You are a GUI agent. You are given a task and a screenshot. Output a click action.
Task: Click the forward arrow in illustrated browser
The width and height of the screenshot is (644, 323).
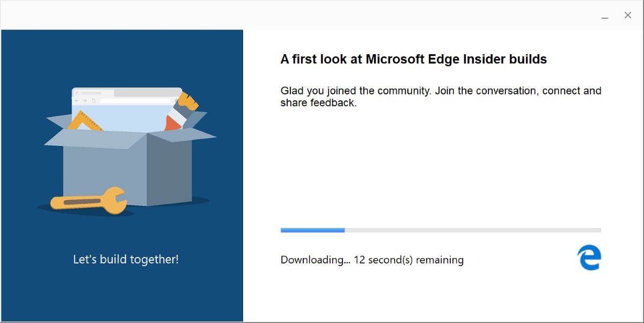(x=85, y=100)
